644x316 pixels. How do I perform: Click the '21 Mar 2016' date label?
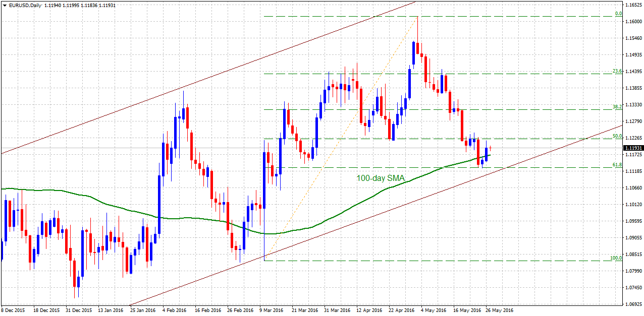(305, 310)
